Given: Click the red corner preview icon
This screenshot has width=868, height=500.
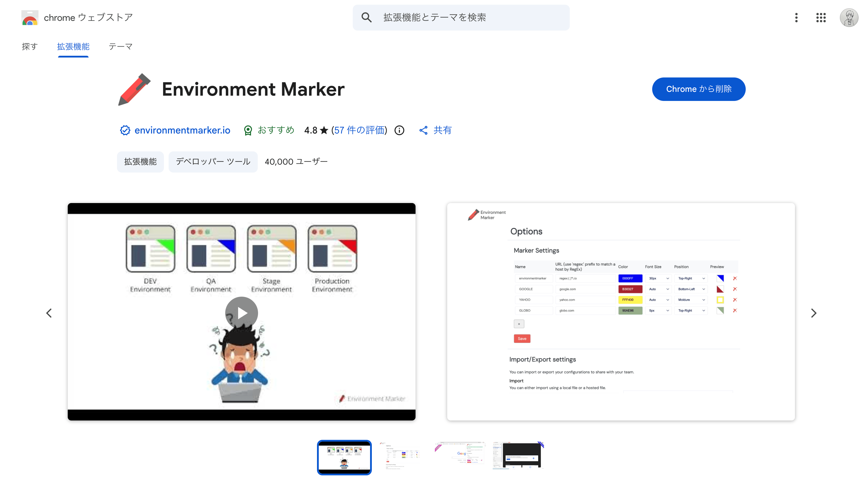Looking at the screenshot, I should coord(720,289).
